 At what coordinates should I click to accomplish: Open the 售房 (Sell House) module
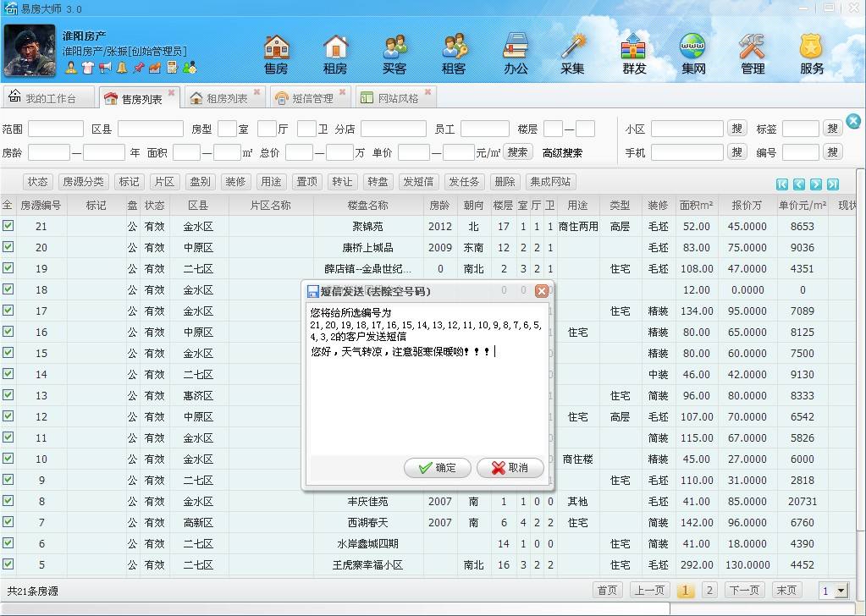[x=278, y=51]
